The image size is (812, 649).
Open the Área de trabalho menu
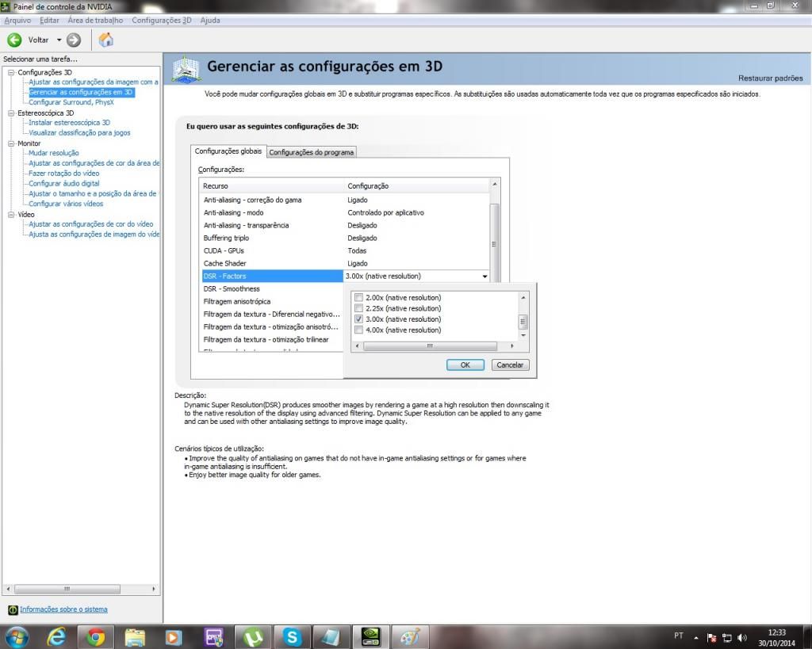[95, 20]
